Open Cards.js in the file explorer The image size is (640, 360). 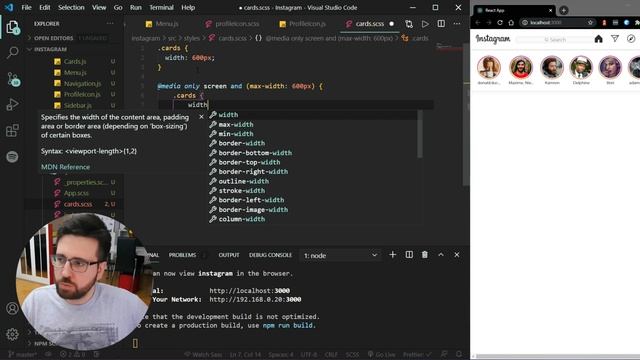75,62
